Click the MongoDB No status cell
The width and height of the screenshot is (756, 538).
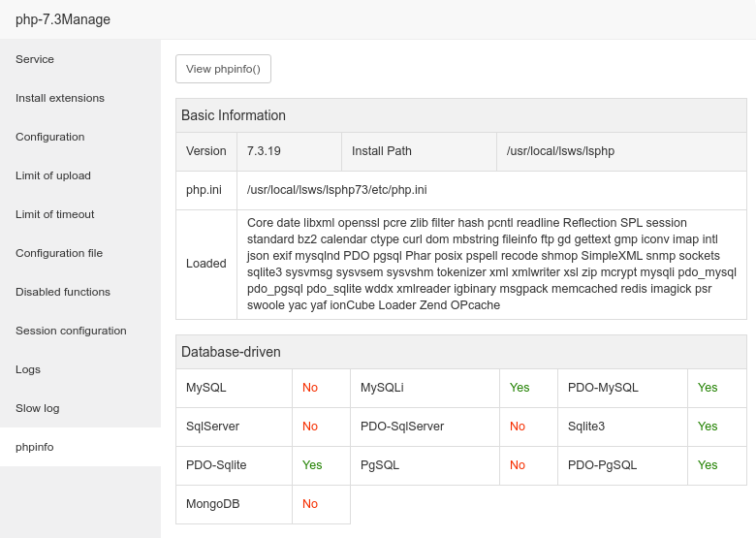point(310,504)
